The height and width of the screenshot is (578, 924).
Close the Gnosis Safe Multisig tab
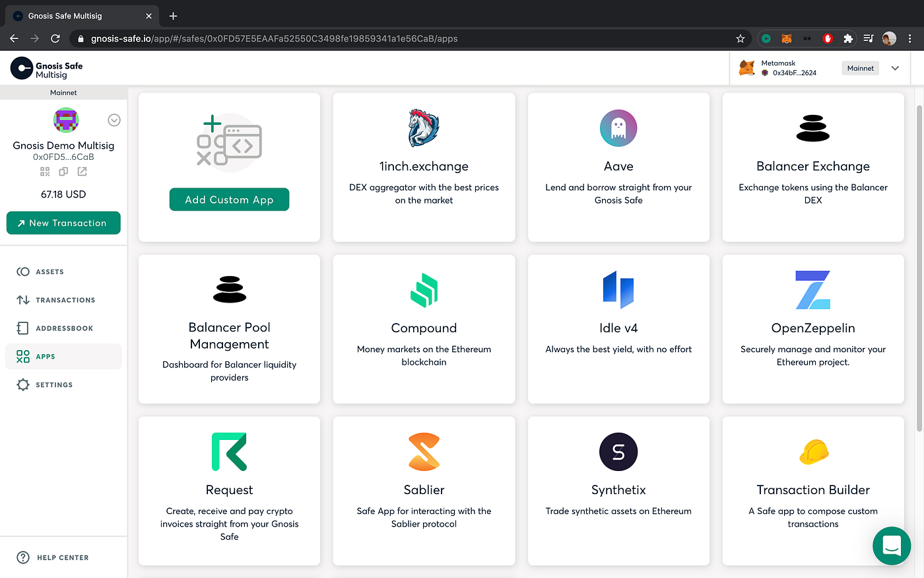point(148,16)
